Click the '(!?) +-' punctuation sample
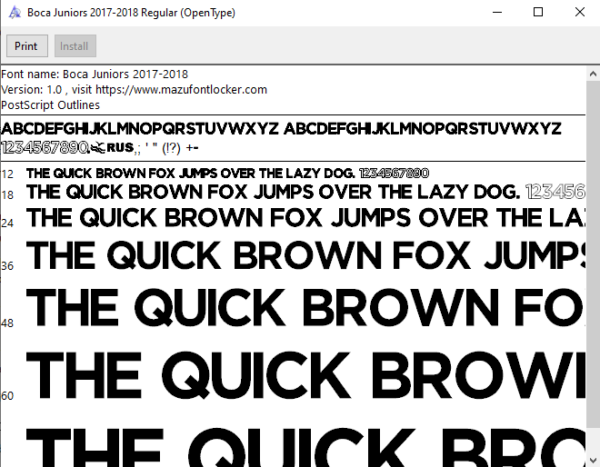Viewport: 600px width, 467px height. 180,148
